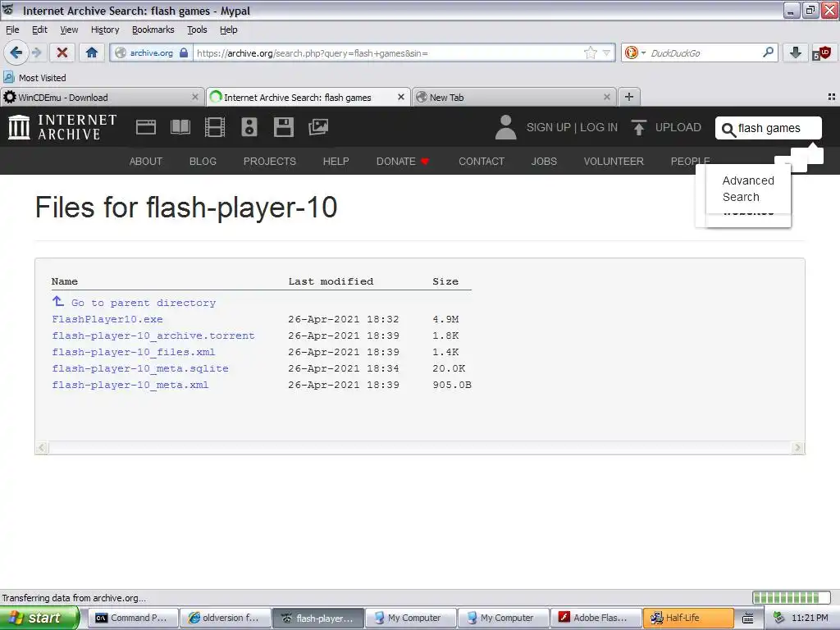Open the Most Visited bookmarks folder

[34, 78]
